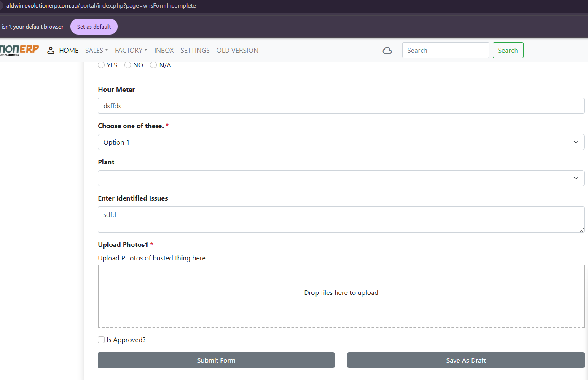Click the user profile icon beside HOME
The height and width of the screenshot is (380, 588).
pos(51,51)
